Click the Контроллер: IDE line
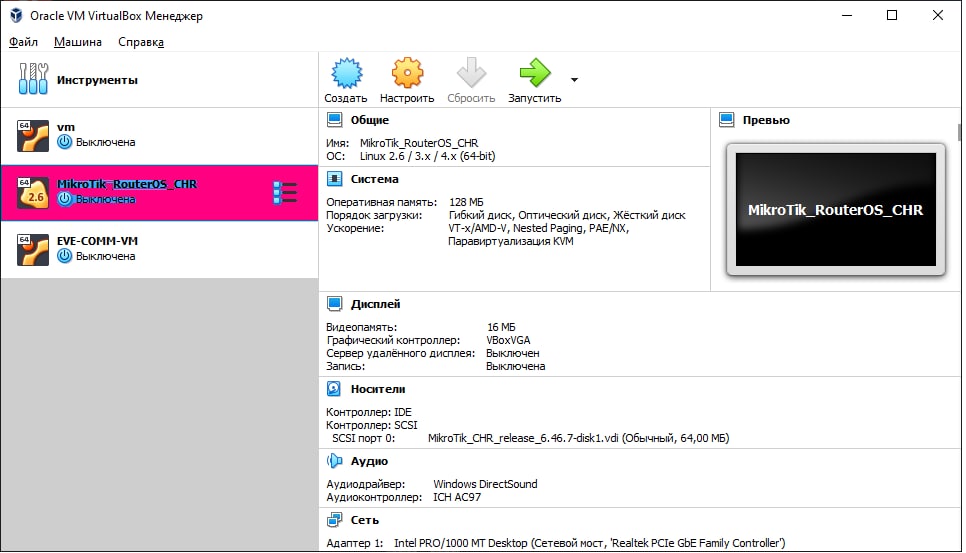The image size is (966, 553). coord(368,412)
